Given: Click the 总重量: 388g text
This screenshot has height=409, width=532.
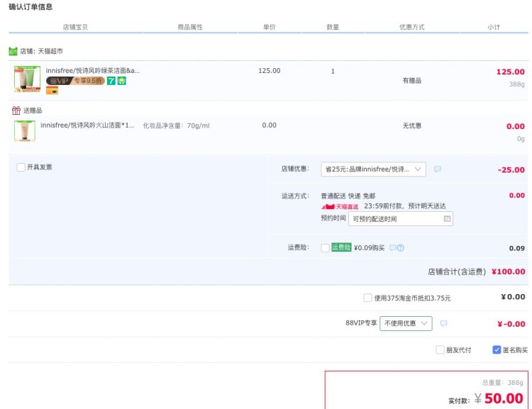Looking at the screenshot, I should tap(503, 383).
